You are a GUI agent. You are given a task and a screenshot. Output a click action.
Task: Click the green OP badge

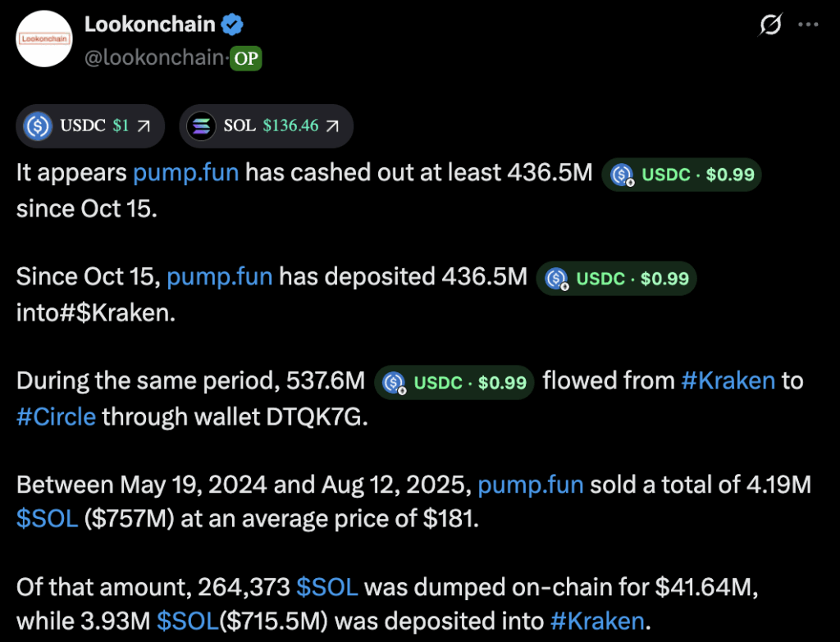245,58
